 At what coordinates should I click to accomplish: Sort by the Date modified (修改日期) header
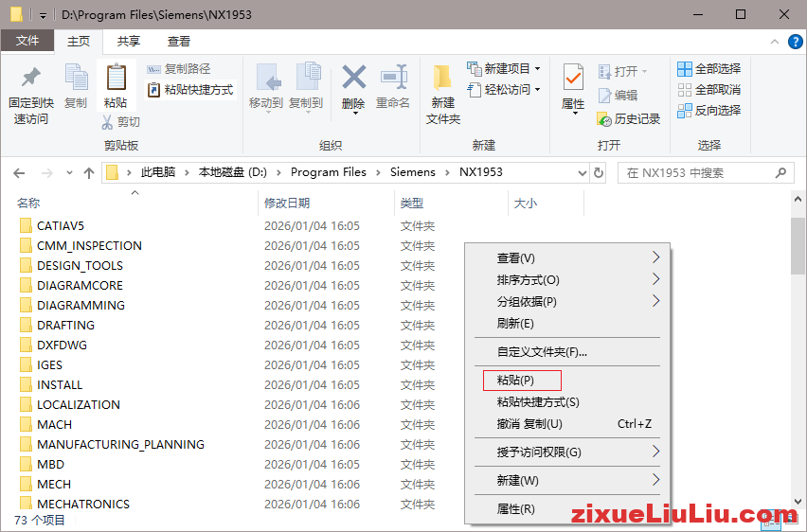tap(287, 204)
